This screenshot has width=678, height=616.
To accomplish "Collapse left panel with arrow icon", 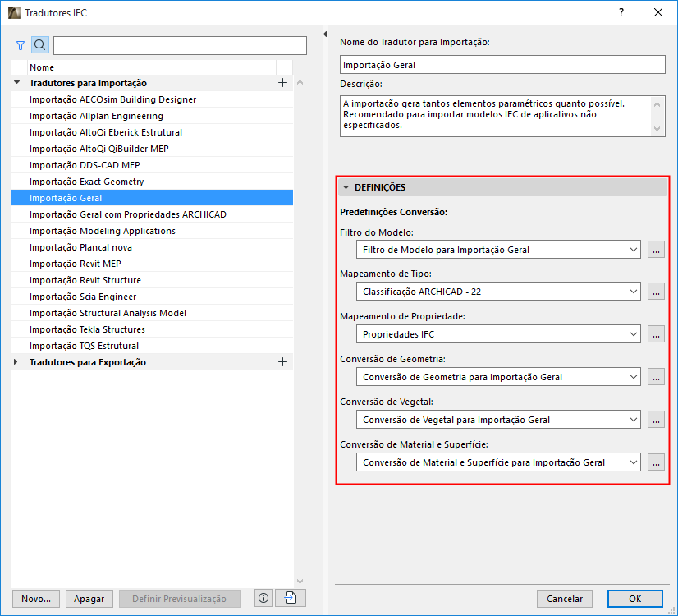I will 325,34.
